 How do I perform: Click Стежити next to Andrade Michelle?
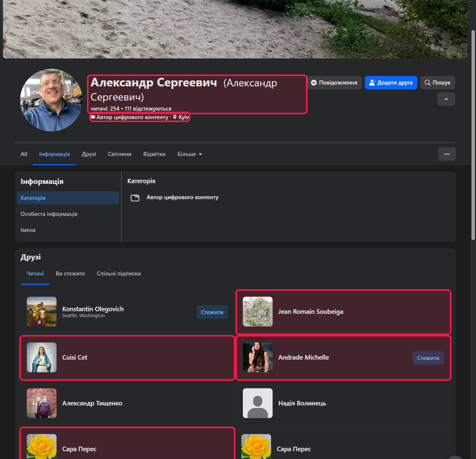point(428,358)
